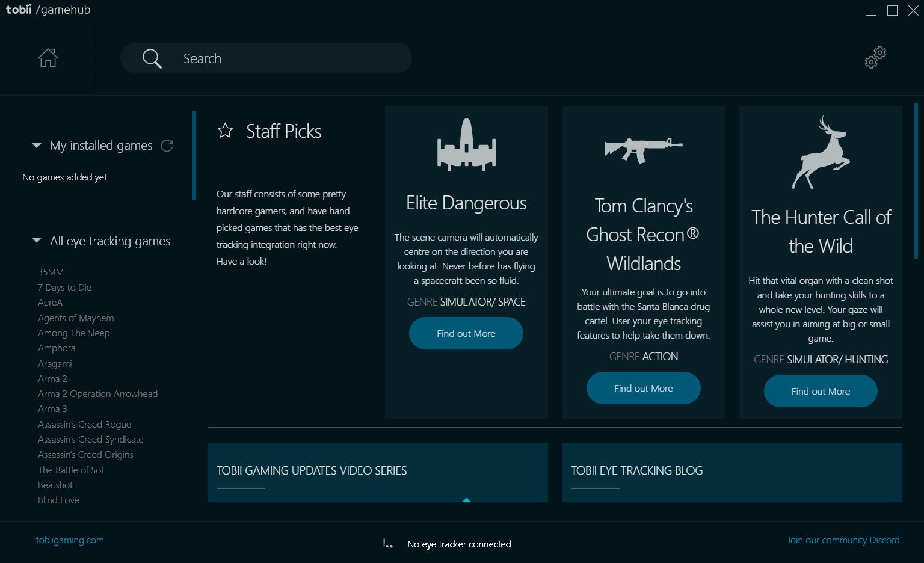
Task: Click the Ghost Recon rifle icon
Action: click(644, 150)
